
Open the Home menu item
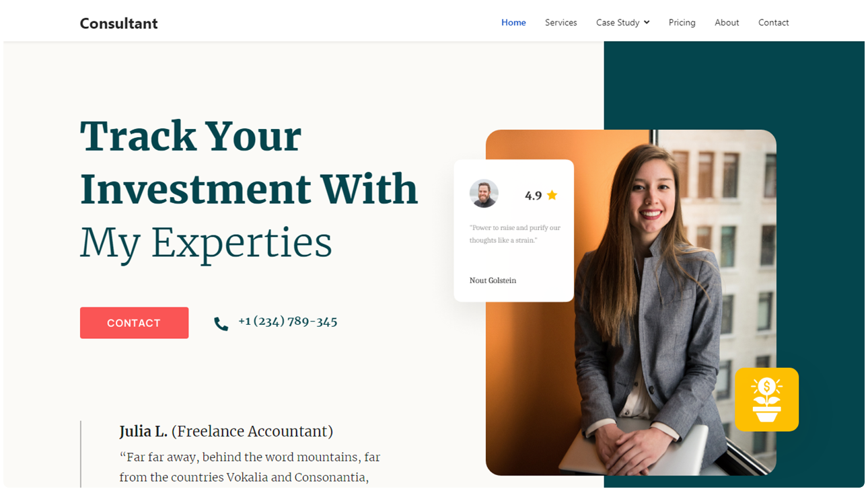[513, 22]
